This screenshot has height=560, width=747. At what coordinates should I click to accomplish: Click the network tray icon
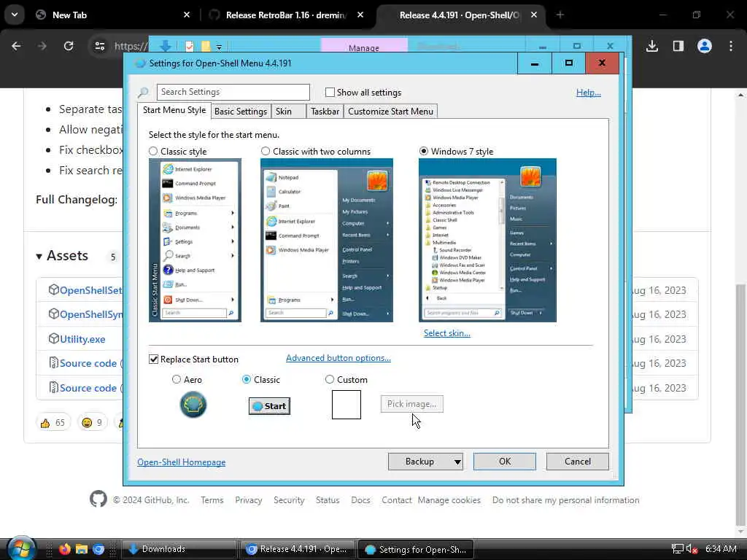click(678, 549)
